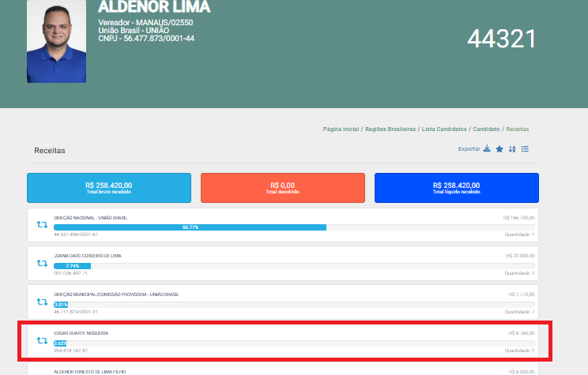Click transfer icon for Edgar Duarte Nogueira row
The height and width of the screenshot is (375, 588).
42,341
